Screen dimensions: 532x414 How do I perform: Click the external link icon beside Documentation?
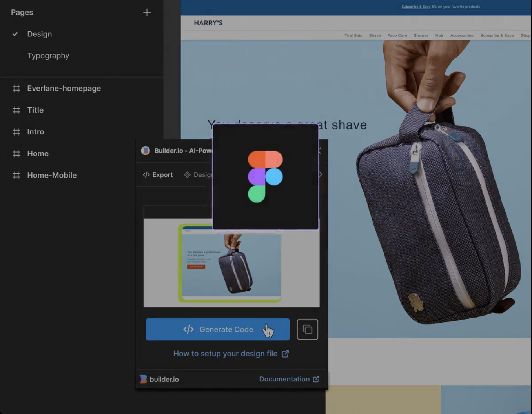click(316, 379)
